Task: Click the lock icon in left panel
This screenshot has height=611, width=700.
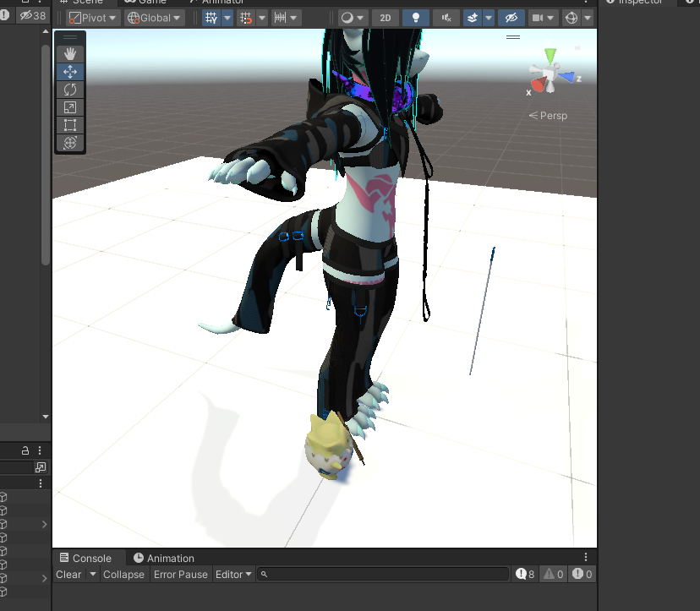Action: click(25, 450)
